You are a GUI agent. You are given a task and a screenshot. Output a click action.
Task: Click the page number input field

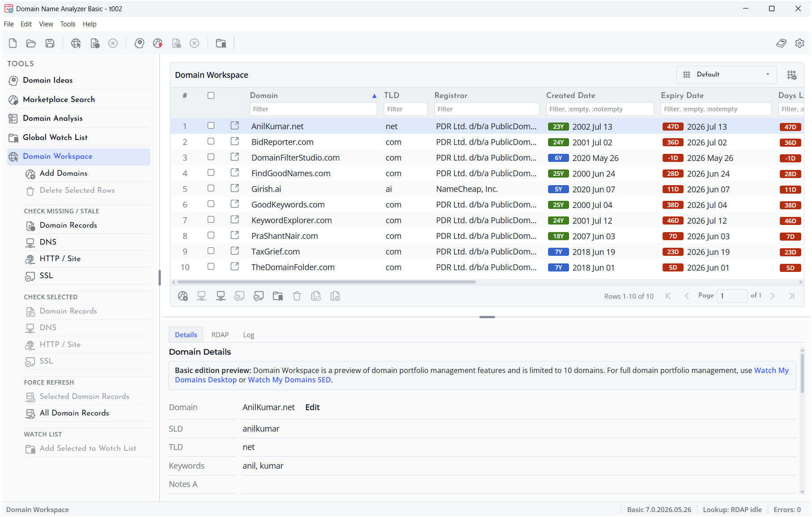[732, 296]
